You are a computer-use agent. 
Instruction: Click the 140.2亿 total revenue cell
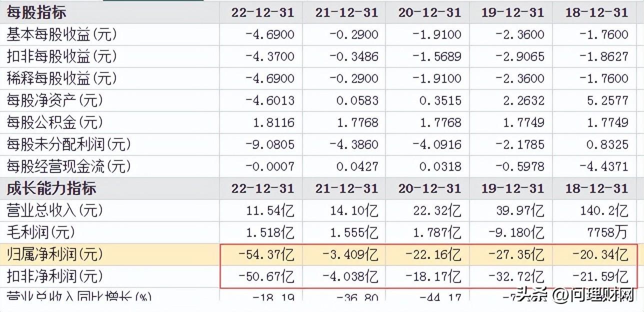(x=604, y=210)
